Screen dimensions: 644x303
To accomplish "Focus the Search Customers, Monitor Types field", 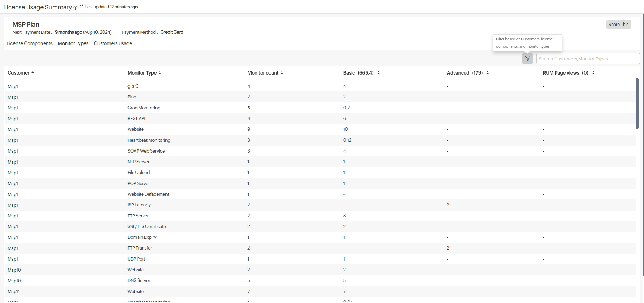I will coord(587,59).
